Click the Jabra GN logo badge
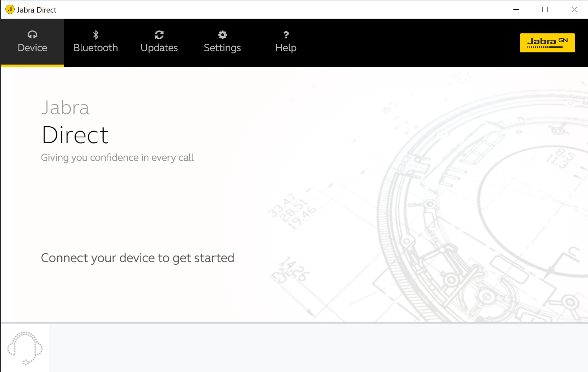This screenshot has height=372, width=588. click(547, 42)
